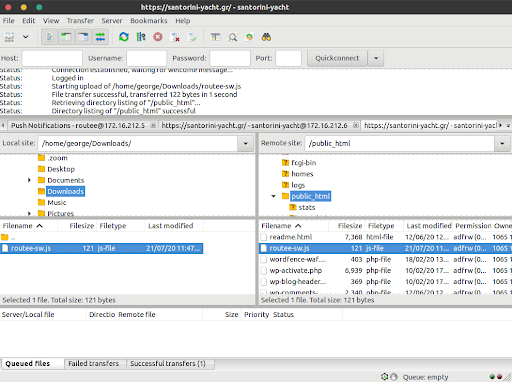Cancel current operation with red X icon
Viewport: 512px width, 382px height.
tap(158, 37)
